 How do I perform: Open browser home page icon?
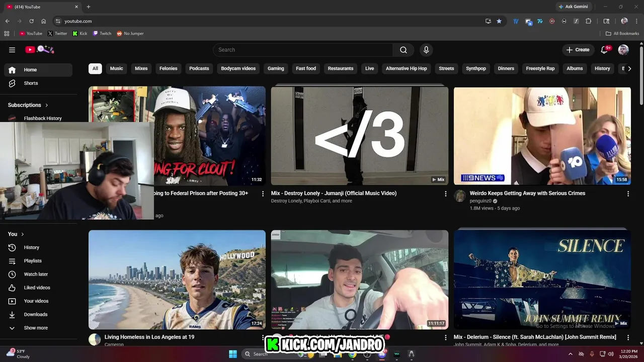pos(43,21)
